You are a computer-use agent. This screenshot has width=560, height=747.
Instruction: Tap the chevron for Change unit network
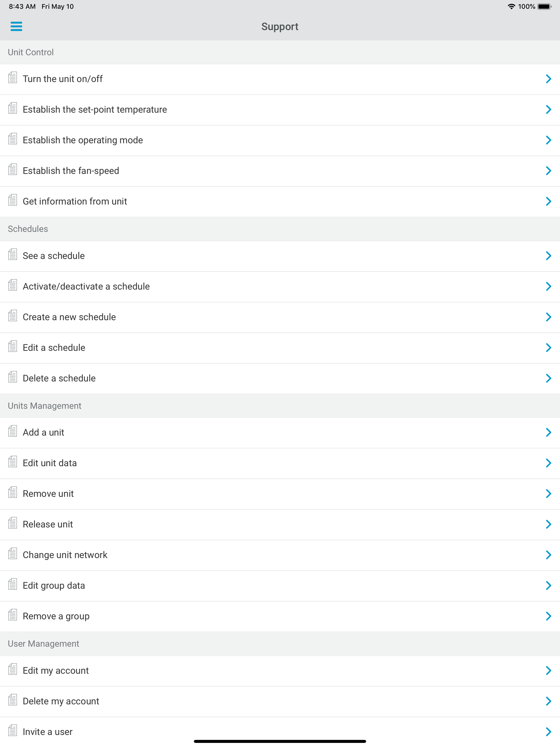tap(548, 555)
